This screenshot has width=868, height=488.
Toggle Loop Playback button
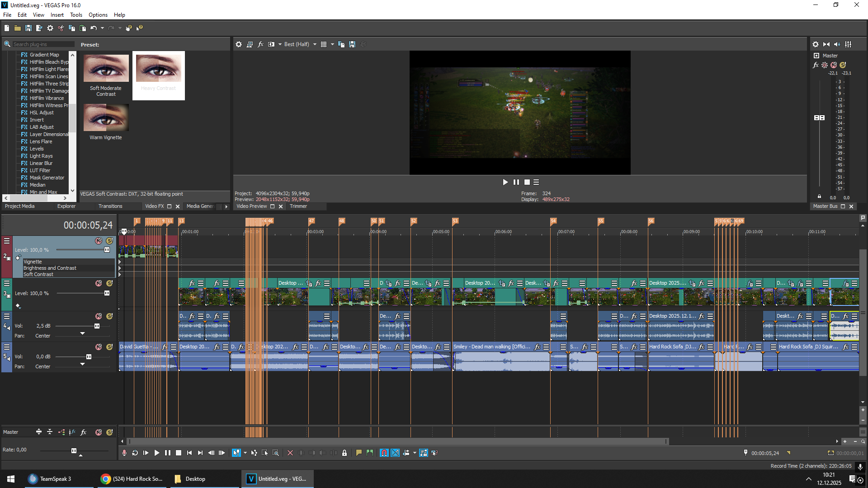pyautogui.click(x=135, y=453)
